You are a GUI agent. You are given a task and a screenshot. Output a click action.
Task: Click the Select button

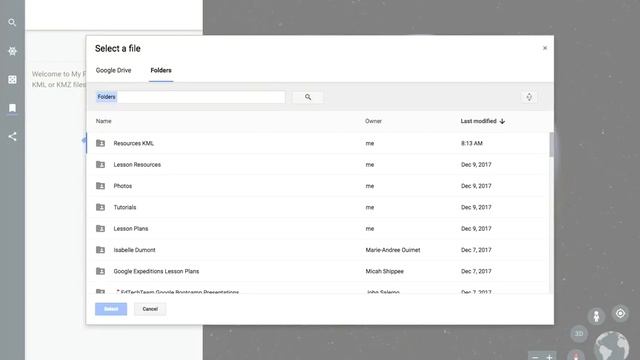pos(111,309)
